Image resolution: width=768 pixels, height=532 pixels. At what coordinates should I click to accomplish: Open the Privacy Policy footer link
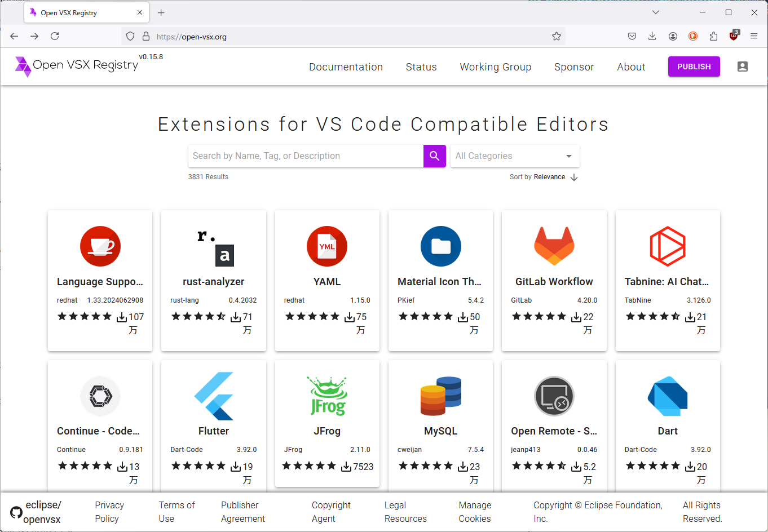tap(109, 512)
